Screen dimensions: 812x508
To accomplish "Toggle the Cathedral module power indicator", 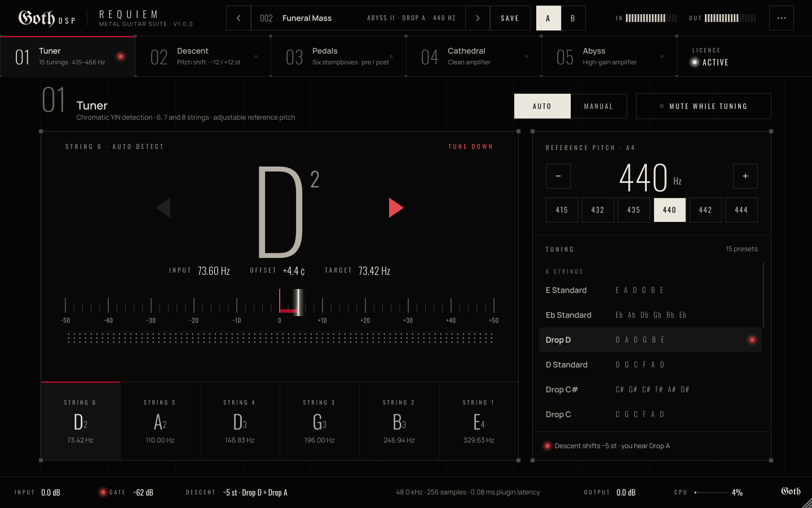I will [x=527, y=56].
